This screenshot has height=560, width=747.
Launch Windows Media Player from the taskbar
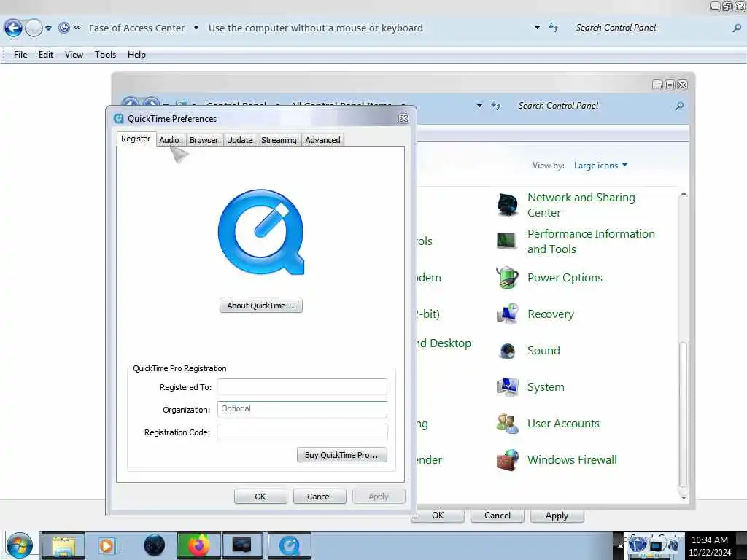click(x=107, y=545)
